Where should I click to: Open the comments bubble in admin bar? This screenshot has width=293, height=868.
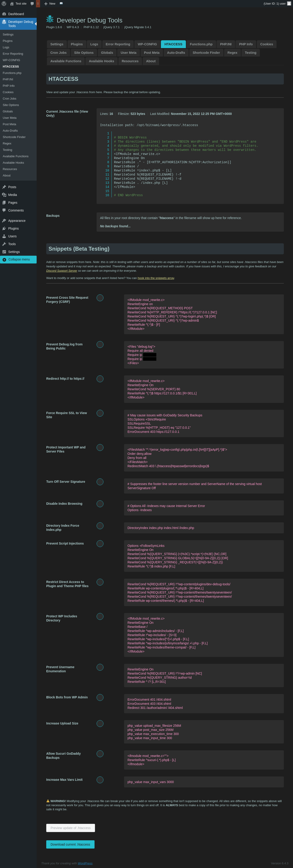click(x=32, y=4)
